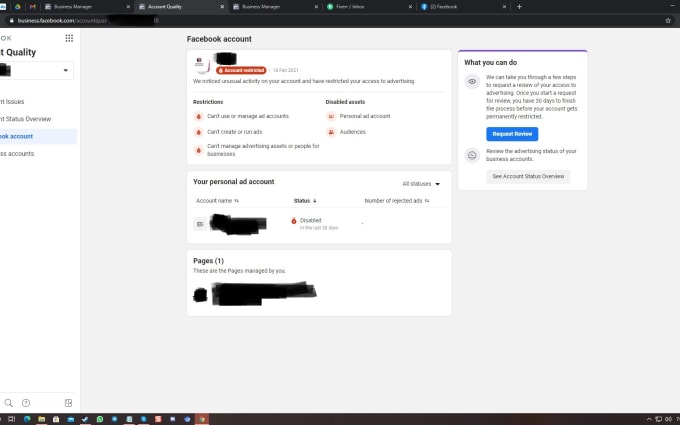The height and width of the screenshot is (425, 680).
Task: Click the Account restricted badge
Action: pos(241,70)
